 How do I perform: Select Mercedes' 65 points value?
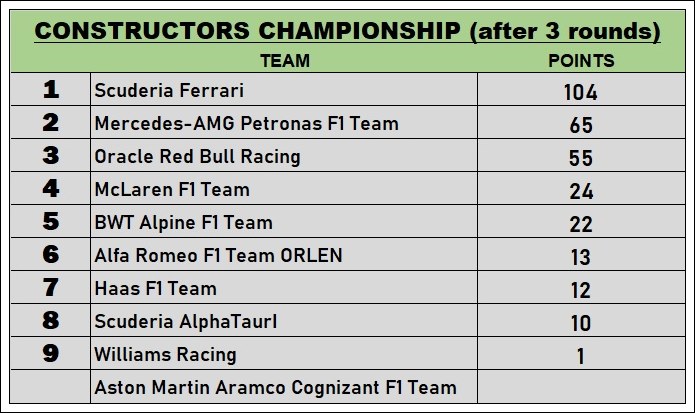(x=580, y=125)
